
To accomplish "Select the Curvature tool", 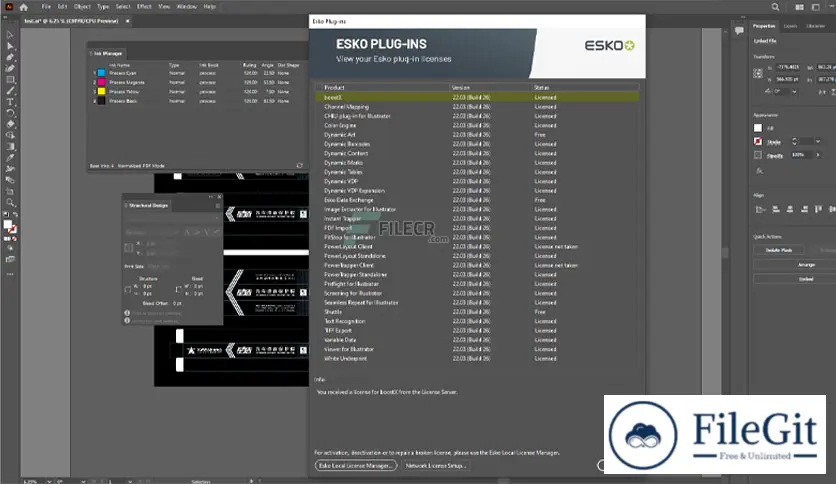I will 10,68.
